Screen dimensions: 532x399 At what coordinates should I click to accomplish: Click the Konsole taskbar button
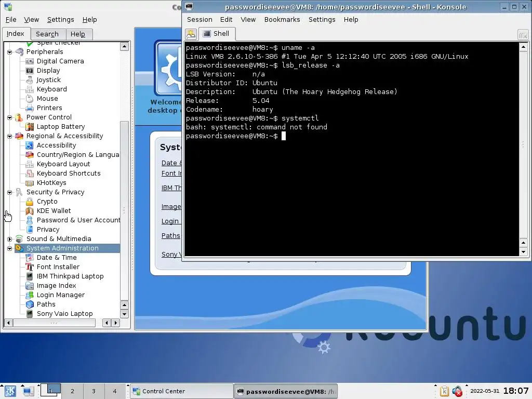(286, 392)
